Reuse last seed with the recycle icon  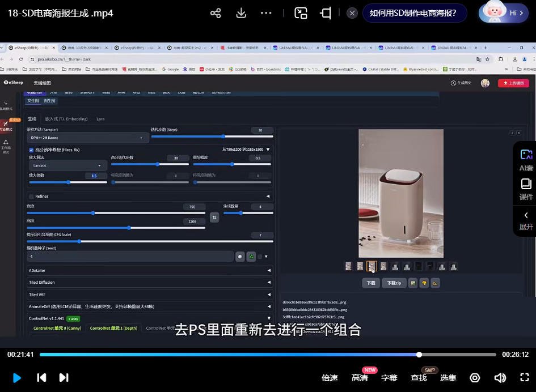click(251, 257)
